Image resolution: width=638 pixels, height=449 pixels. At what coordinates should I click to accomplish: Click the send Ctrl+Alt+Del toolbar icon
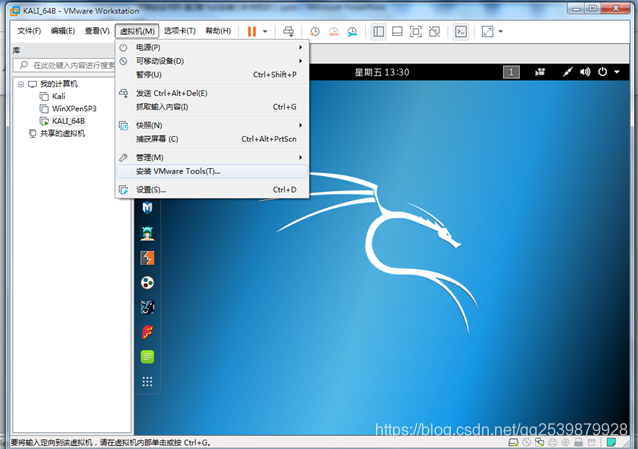(x=288, y=31)
